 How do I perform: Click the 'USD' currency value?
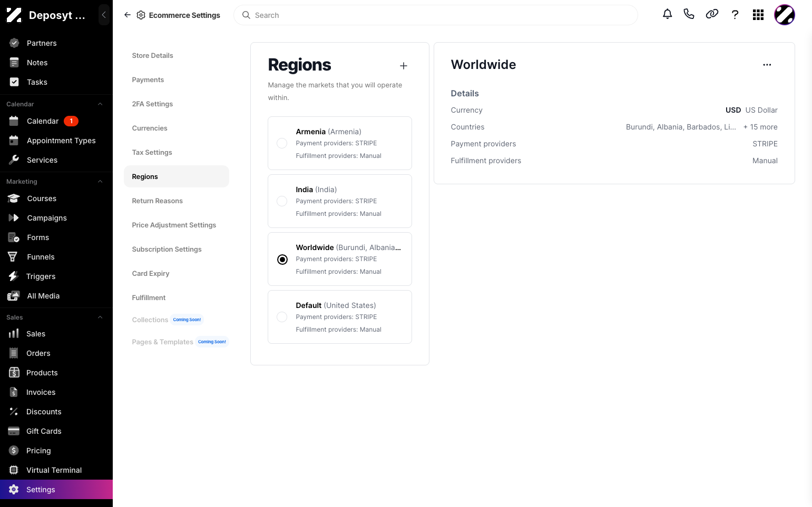pos(733,110)
